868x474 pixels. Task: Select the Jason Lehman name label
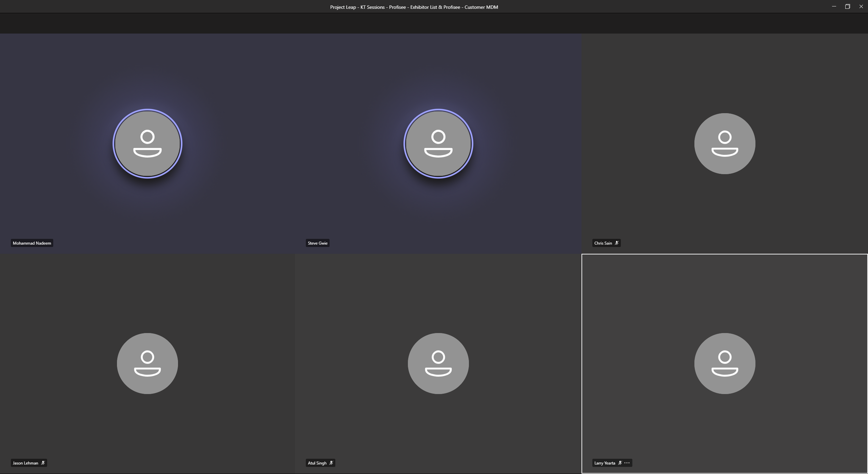[x=25, y=463]
